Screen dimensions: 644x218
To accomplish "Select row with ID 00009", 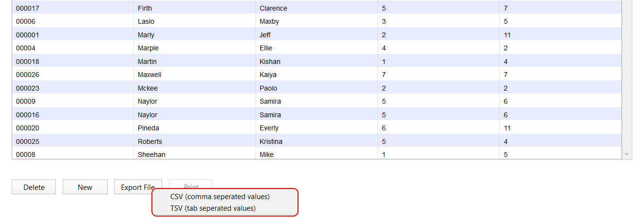I will (317, 101).
